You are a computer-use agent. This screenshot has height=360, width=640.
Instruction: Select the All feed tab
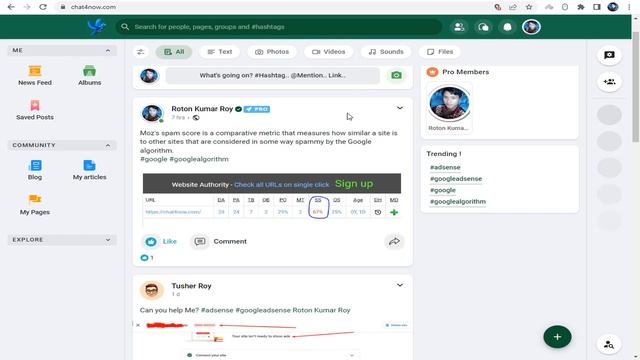[174, 52]
